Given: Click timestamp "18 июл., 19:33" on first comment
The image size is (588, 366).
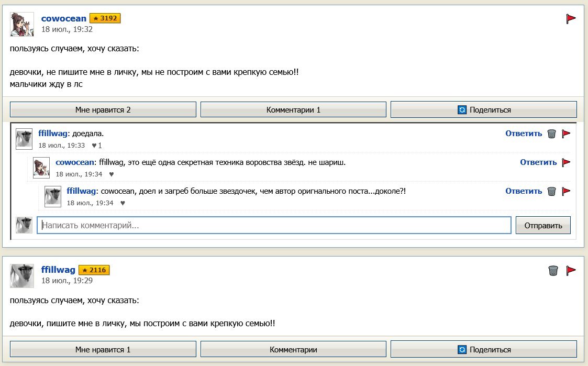Looking at the screenshot, I should click(61, 146).
